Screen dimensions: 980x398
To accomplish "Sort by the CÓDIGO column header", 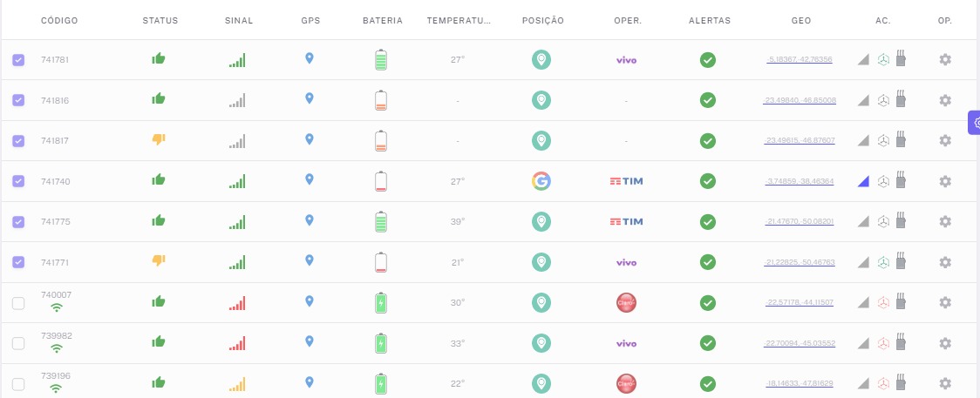I will click(58, 20).
